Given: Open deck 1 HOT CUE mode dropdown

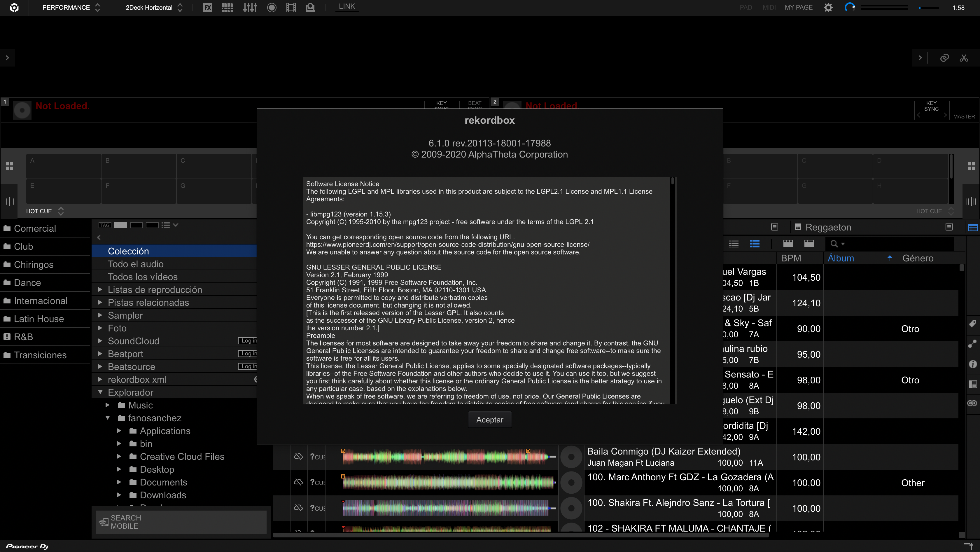Looking at the screenshot, I should 45,211.
